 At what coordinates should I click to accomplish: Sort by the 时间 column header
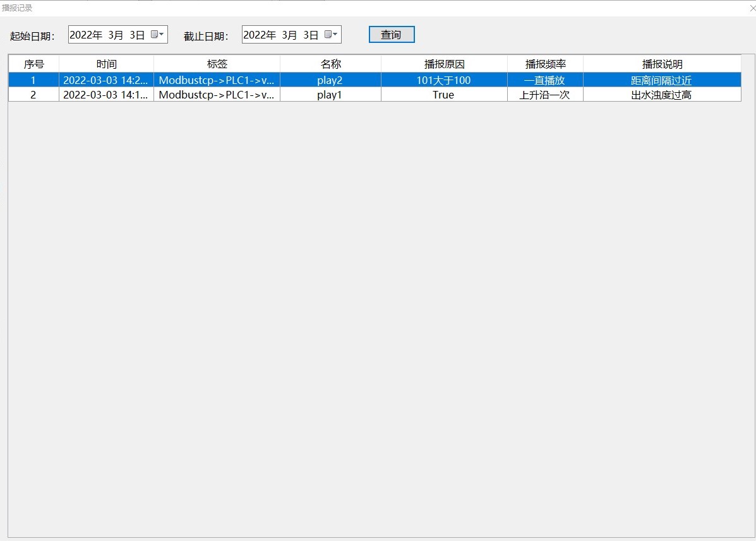click(x=105, y=64)
